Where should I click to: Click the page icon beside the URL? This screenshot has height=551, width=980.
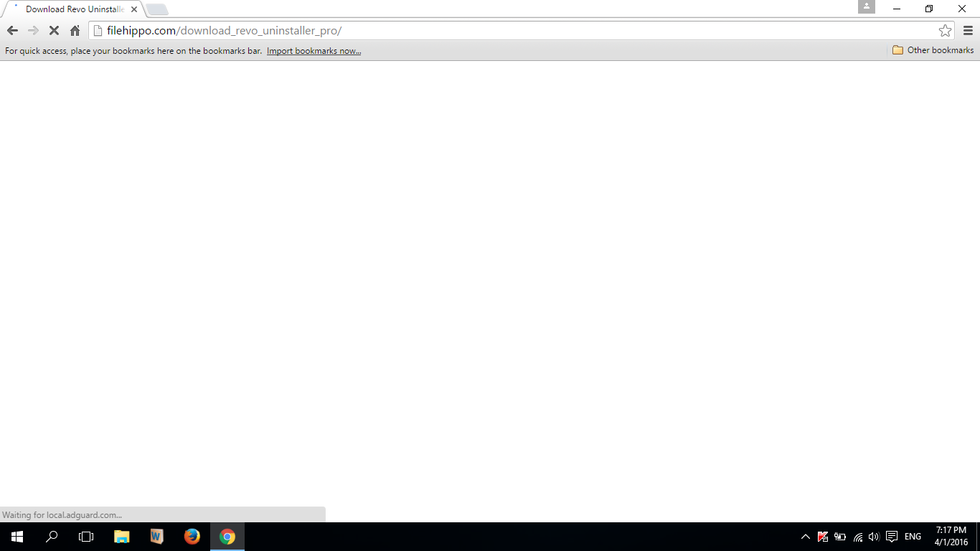click(99, 31)
